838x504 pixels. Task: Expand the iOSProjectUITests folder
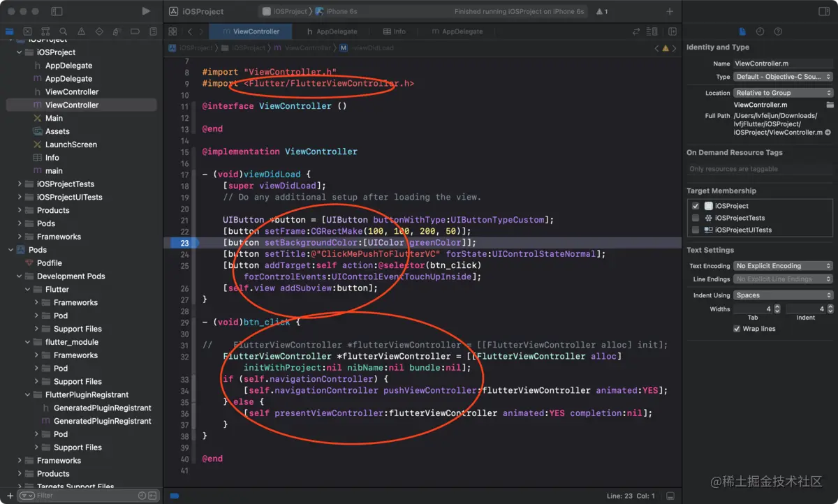click(20, 198)
